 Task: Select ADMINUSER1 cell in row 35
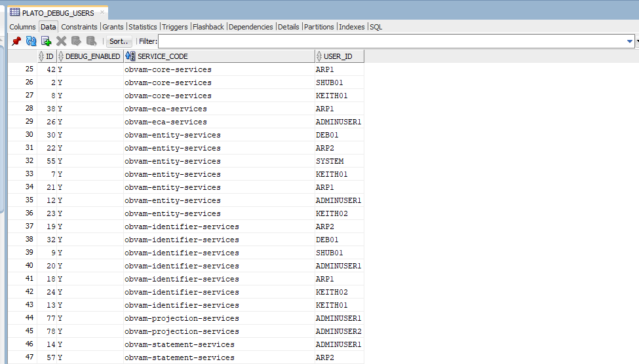339,200
